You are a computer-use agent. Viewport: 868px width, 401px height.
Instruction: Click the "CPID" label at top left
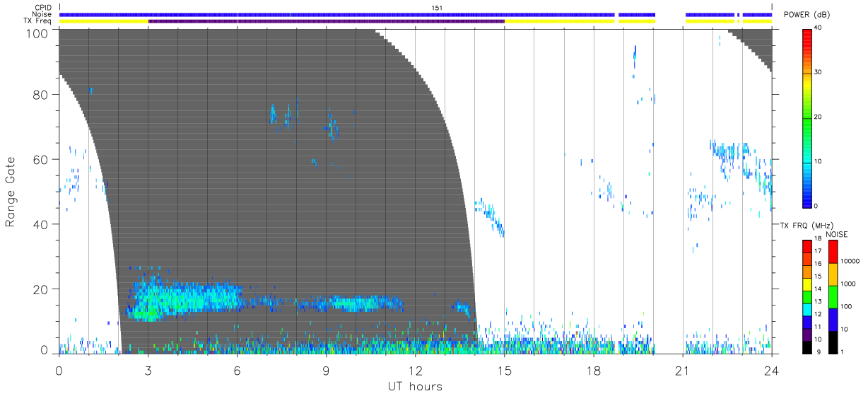coord(43,8)
